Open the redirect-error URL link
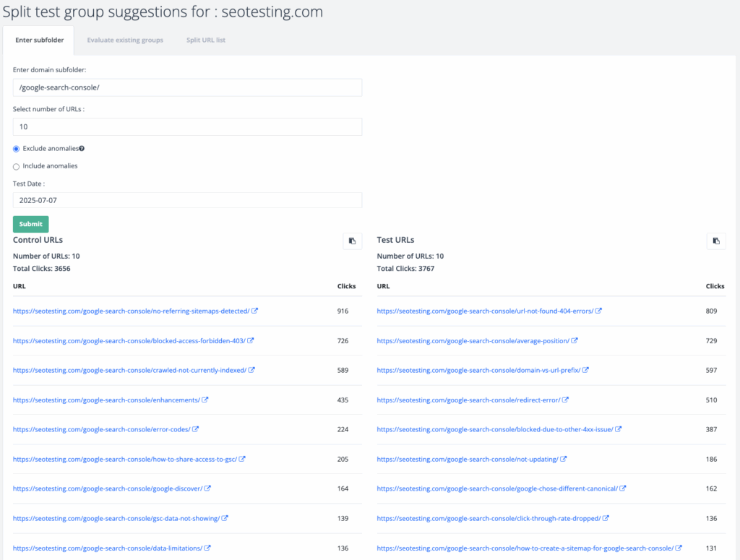The height and width of the screenshot is (560, 740). click(468, 400)
